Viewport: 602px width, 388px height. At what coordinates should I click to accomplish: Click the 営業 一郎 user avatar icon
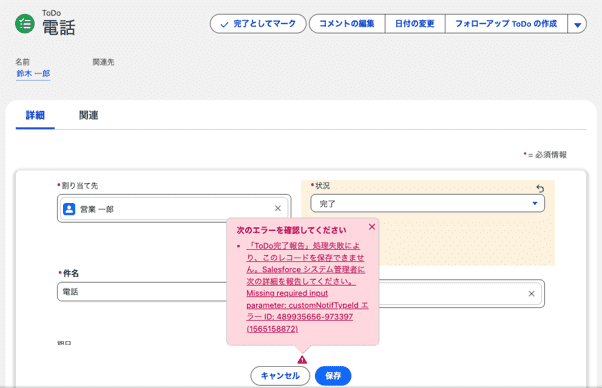coord(69,209)
